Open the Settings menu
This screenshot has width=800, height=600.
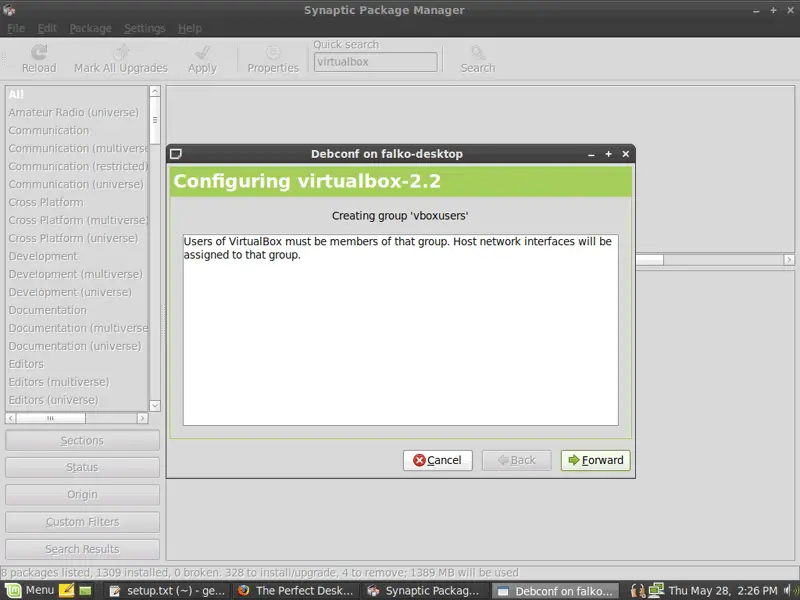tap(144, 28)
